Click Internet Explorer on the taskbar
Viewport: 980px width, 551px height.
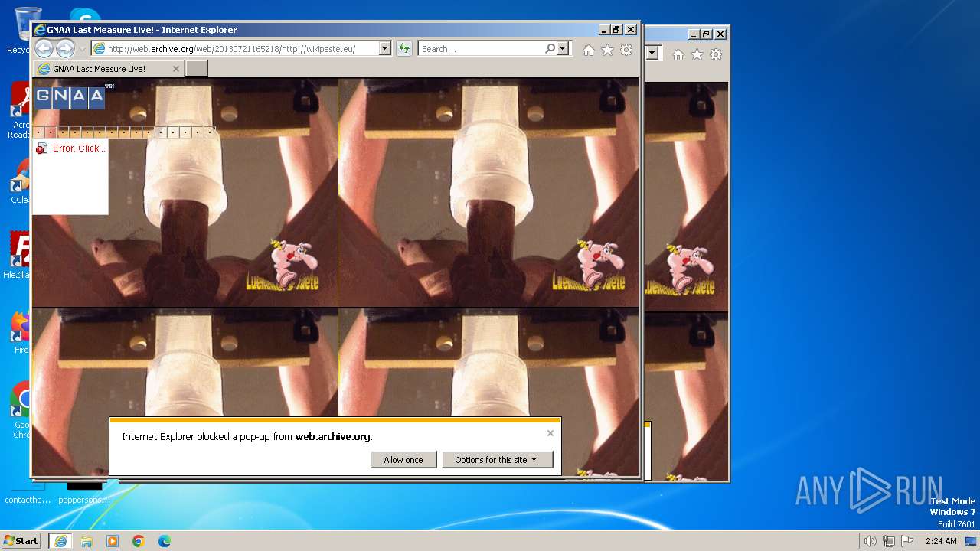tap(60, 541)
